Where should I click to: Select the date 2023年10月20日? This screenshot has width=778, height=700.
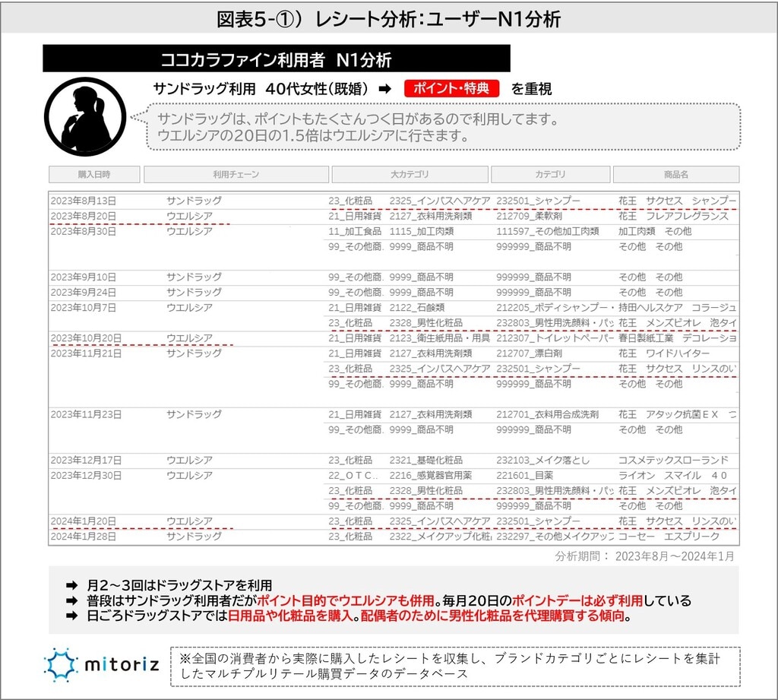(x=86, y=338)
